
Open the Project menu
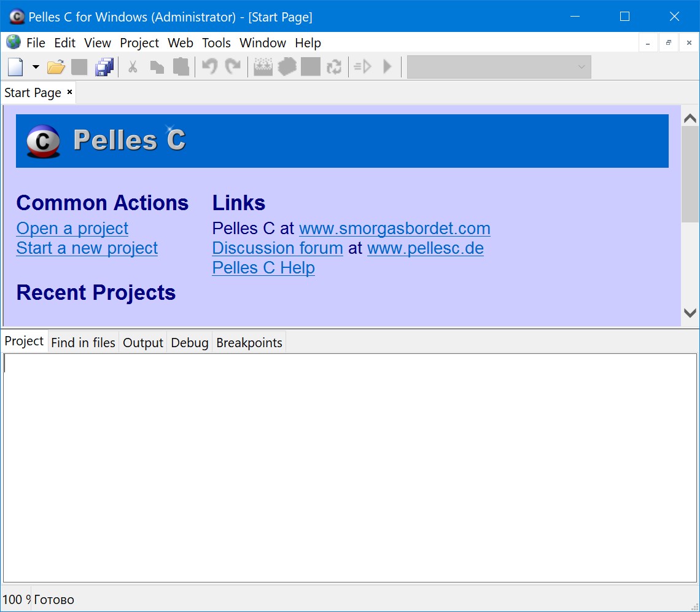139,42
